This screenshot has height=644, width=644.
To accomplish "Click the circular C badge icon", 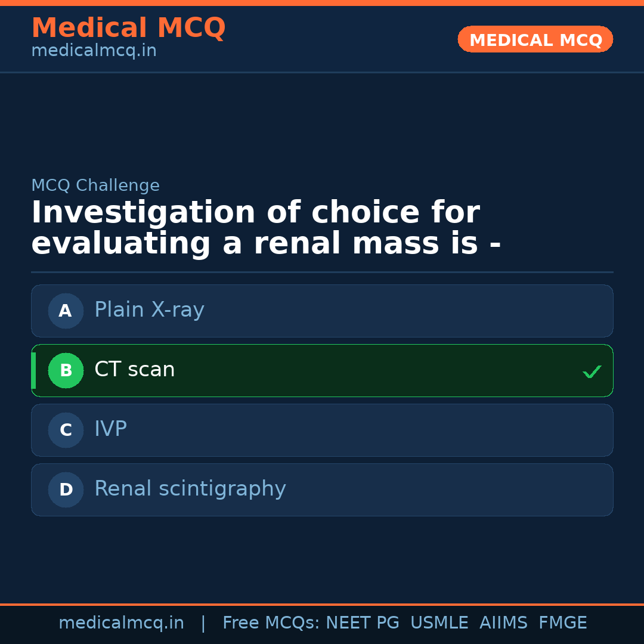I will point(66,430).
